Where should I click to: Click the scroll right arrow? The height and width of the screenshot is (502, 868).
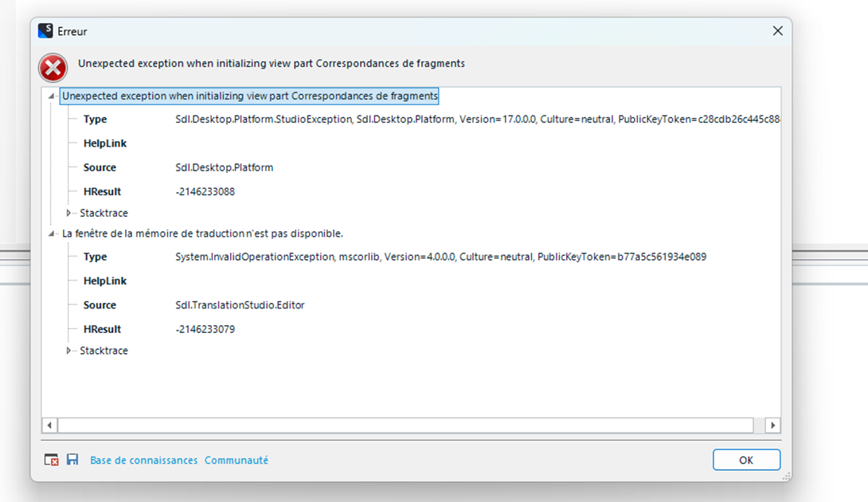click(772, 425)
